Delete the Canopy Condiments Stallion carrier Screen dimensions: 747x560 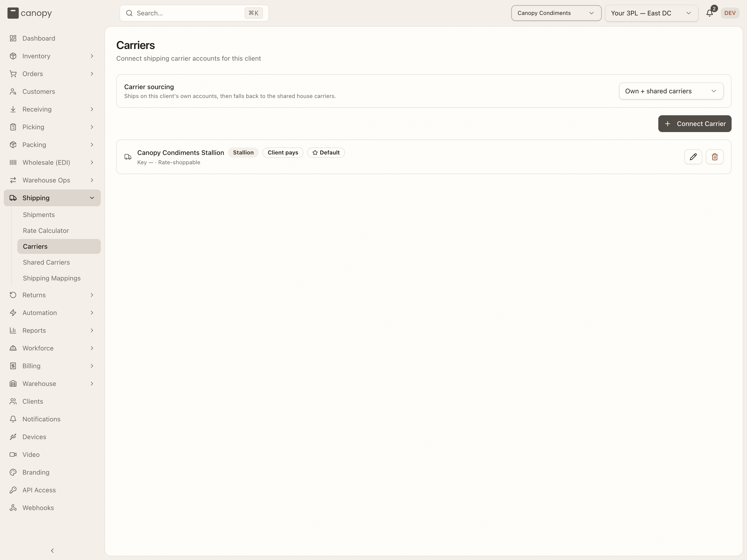pos(715,157)
